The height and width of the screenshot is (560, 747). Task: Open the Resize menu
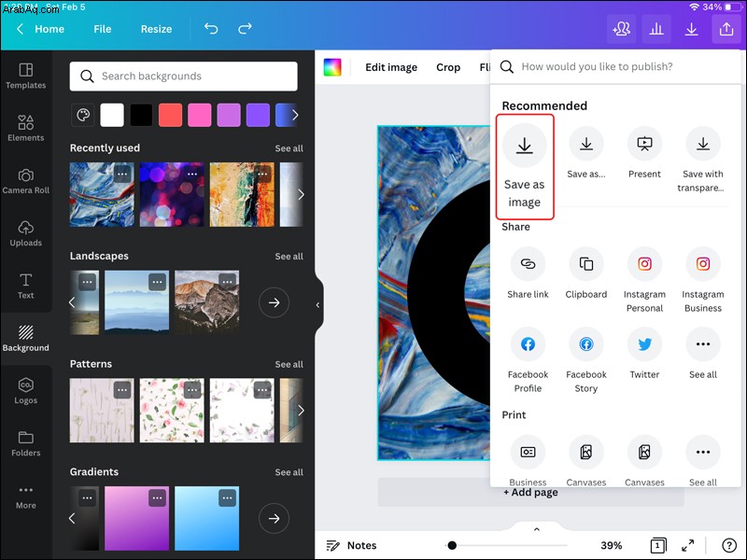pos(156,29)
